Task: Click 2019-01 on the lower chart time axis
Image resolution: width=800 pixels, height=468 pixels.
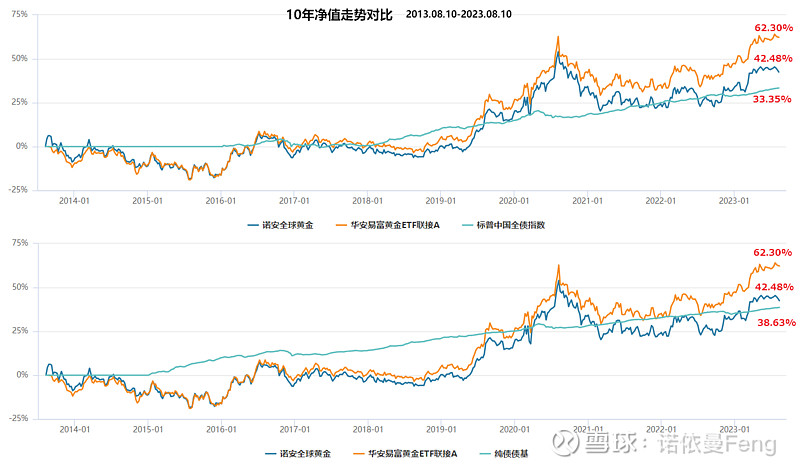Action: [x=441, y=429]
